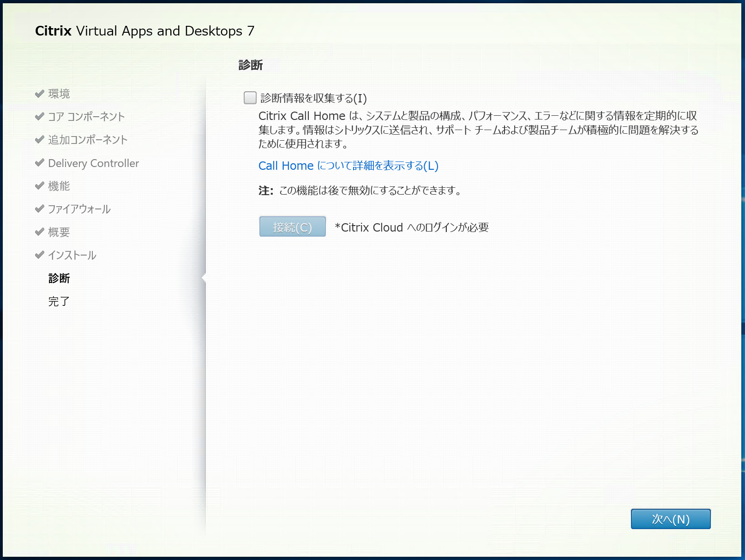Select the 診断 step in the sidebar
Viewport: 745px width, 560px height.
[x=59, y=278]
